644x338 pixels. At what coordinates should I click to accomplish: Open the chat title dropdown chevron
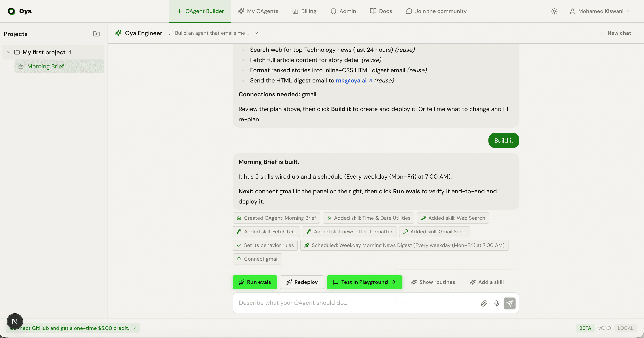click(x=256, y=33)
